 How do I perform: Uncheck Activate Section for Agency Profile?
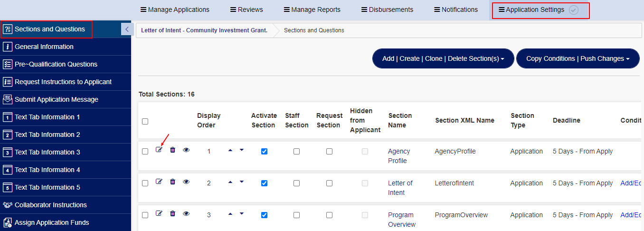click(264, 152)
